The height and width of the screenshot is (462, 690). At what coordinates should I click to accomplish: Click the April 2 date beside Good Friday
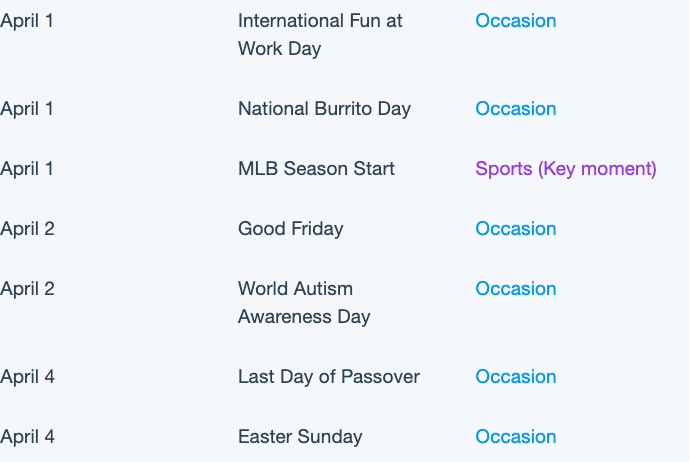pos(27,229)
